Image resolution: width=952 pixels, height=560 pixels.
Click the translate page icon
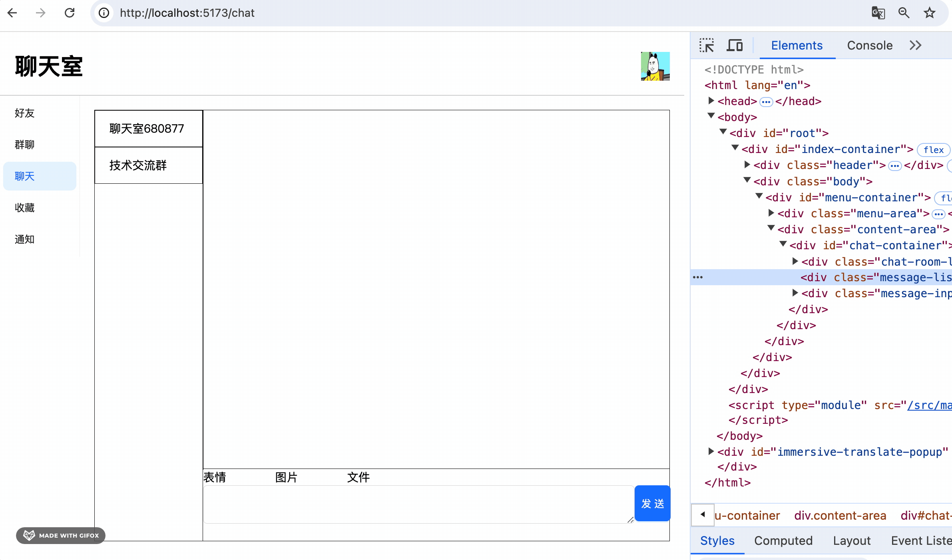(x=878, y=13)
